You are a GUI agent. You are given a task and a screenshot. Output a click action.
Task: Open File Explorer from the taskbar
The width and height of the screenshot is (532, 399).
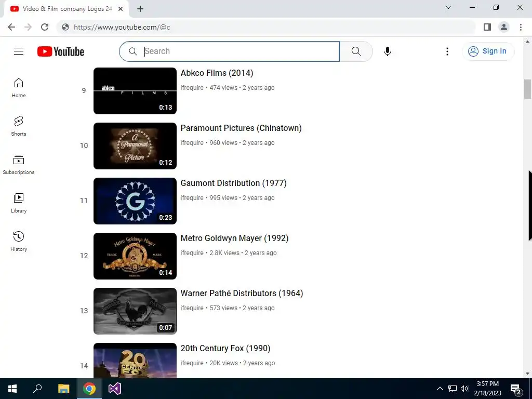[63, 389]
